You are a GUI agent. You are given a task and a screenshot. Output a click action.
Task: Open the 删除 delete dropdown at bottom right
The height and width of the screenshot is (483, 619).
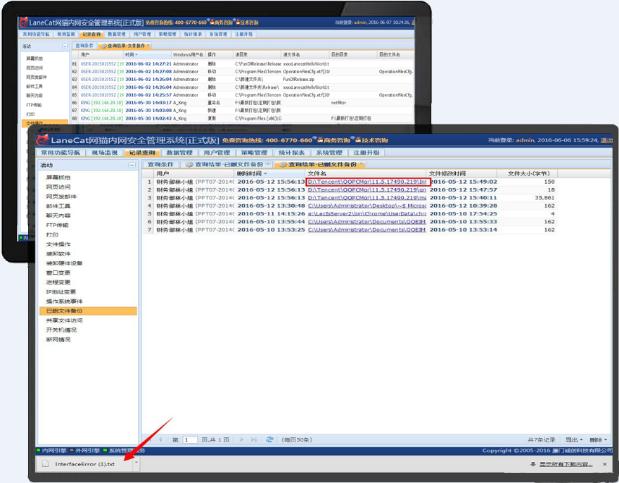(x=598, y=440)
